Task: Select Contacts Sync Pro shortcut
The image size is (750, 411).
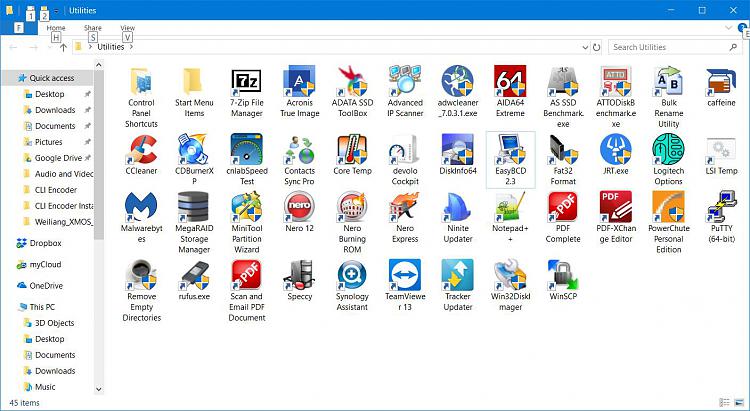Action: pos(299,150)
